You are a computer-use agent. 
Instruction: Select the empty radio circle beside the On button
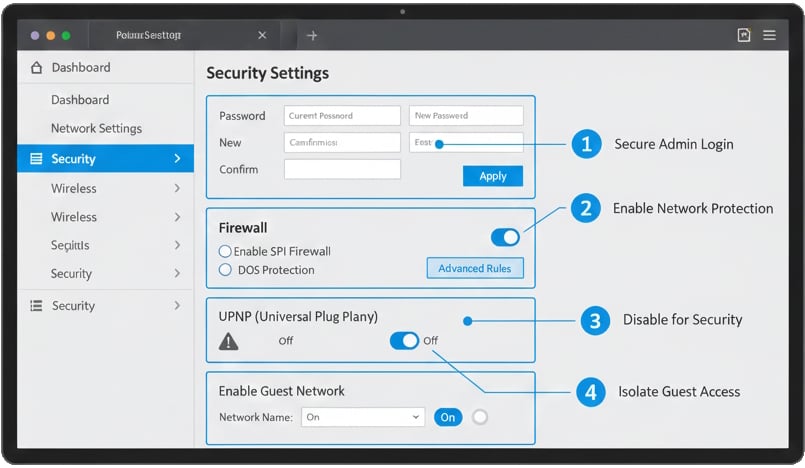click(480, 417)
